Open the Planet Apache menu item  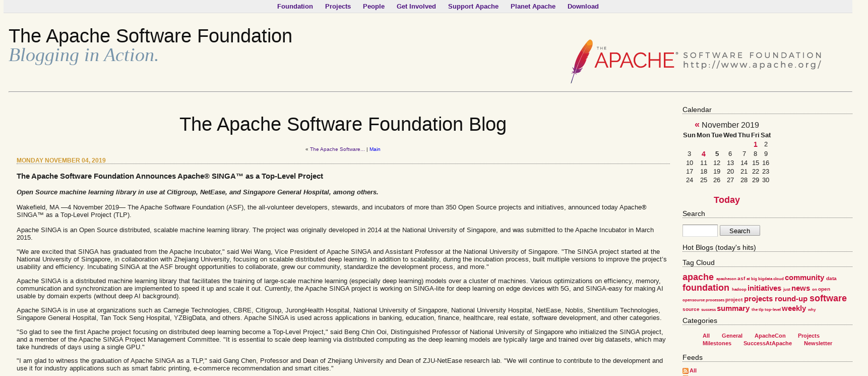tap(533, 6)
